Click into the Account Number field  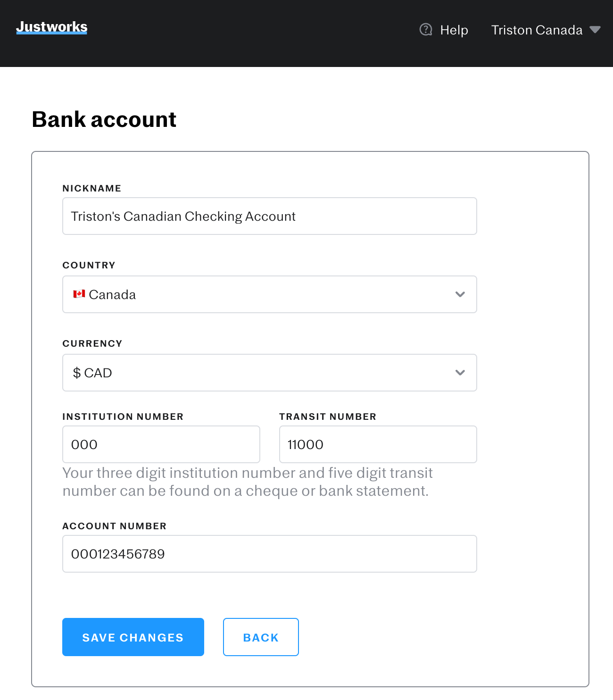click(x=269, y=554)
